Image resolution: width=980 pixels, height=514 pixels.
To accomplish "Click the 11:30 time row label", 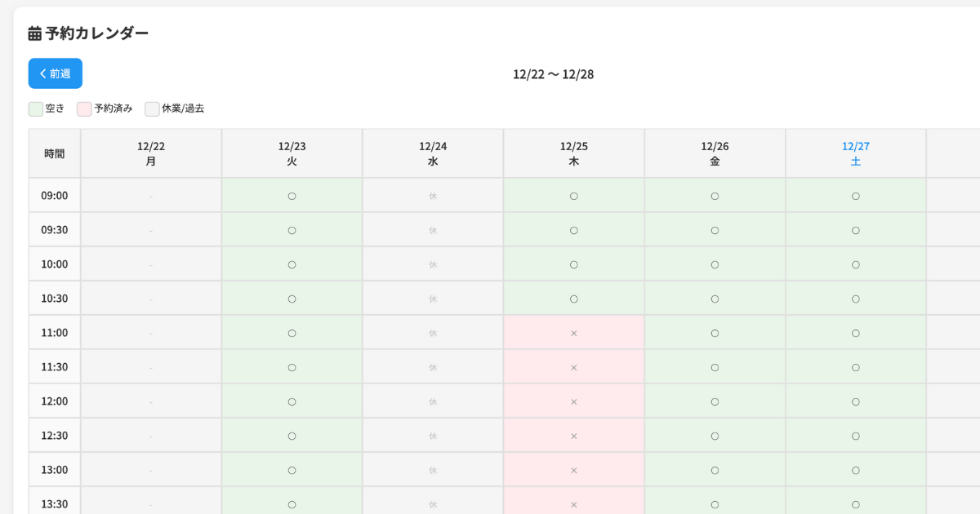I will click(x=55, y=367).
